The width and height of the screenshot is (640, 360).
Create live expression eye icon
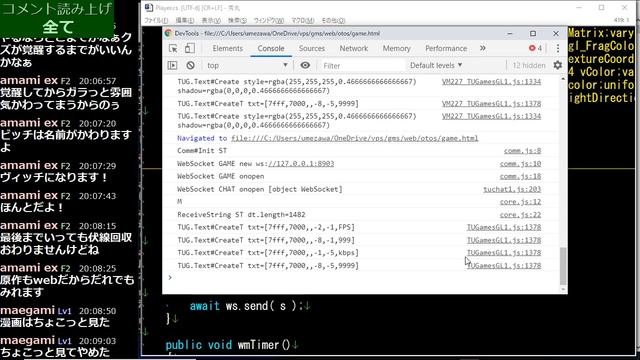[x=305, y=65]
